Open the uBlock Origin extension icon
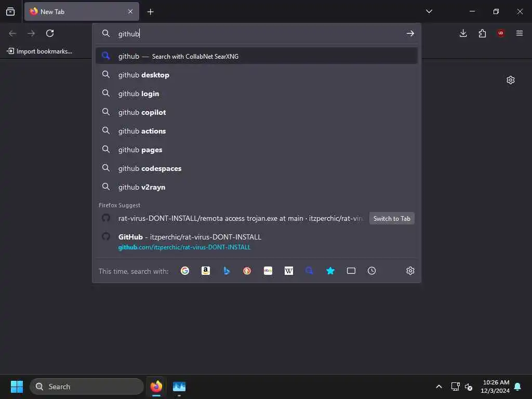The width and height of the screenshot is (532, 399). (x=501, y=33)
